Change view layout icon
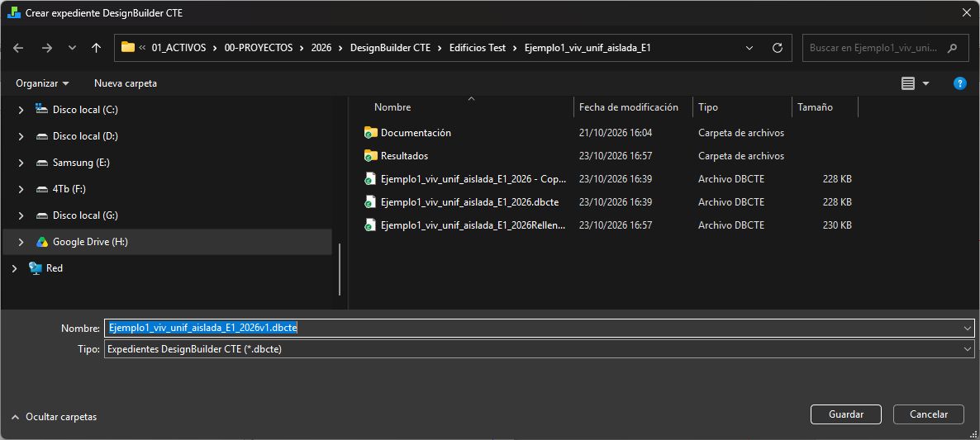This screenshot has height=440, width=980. (908, 83)
